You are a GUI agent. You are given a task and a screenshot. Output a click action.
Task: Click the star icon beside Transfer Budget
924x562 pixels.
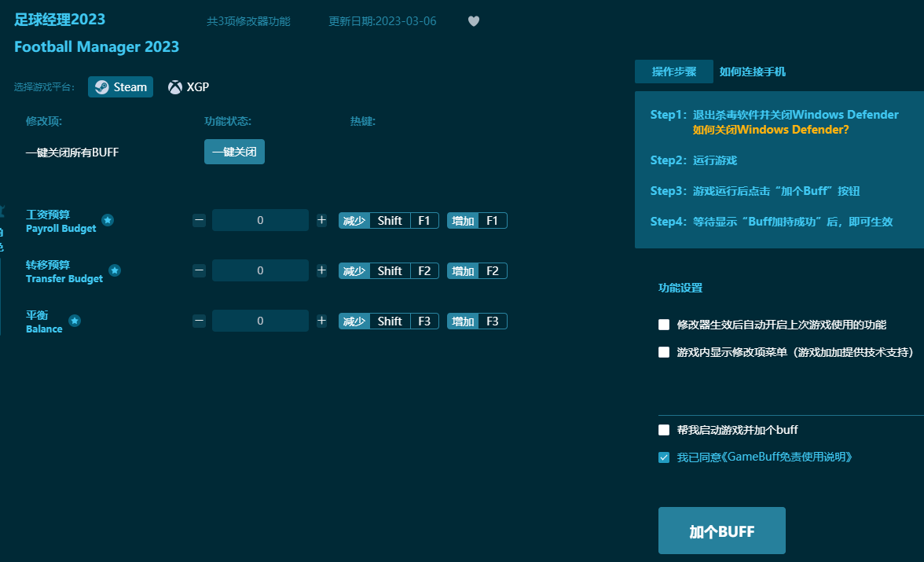coord(115,270)
